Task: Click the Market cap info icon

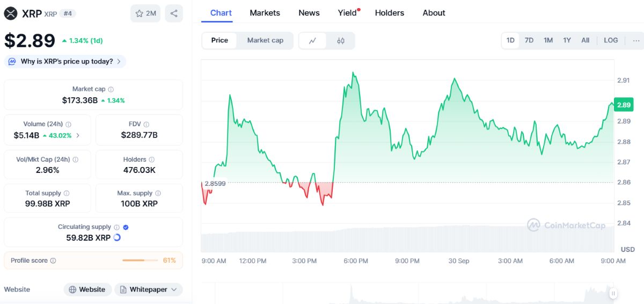Action: 111,89
